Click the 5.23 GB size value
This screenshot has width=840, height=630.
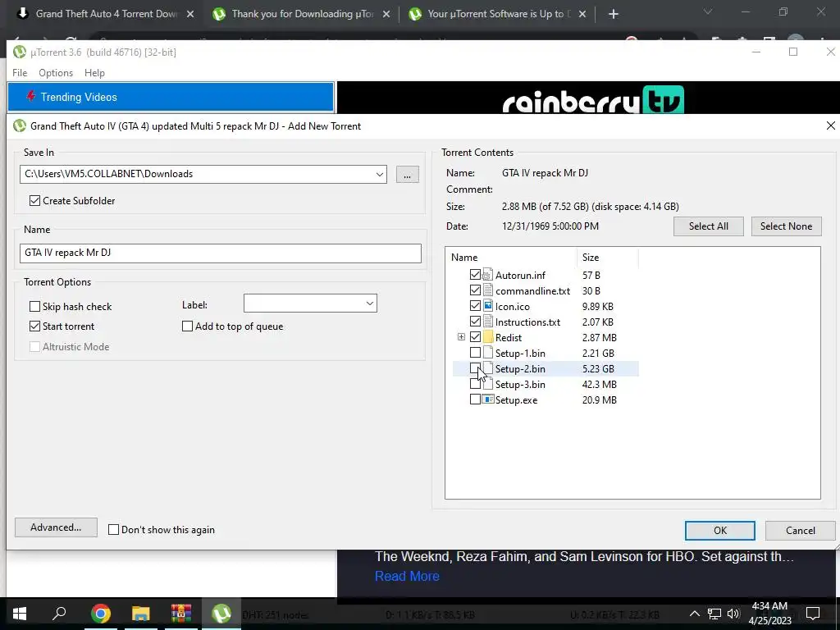coord(598,368)
